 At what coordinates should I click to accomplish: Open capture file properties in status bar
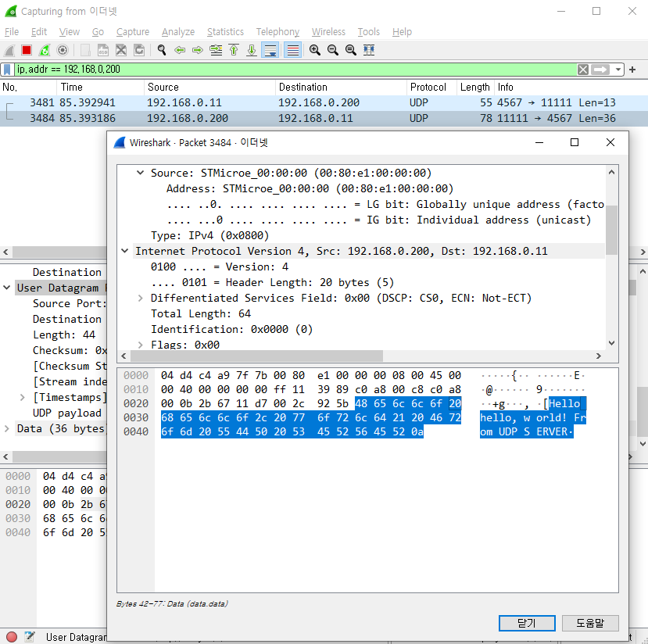point(29,637)
